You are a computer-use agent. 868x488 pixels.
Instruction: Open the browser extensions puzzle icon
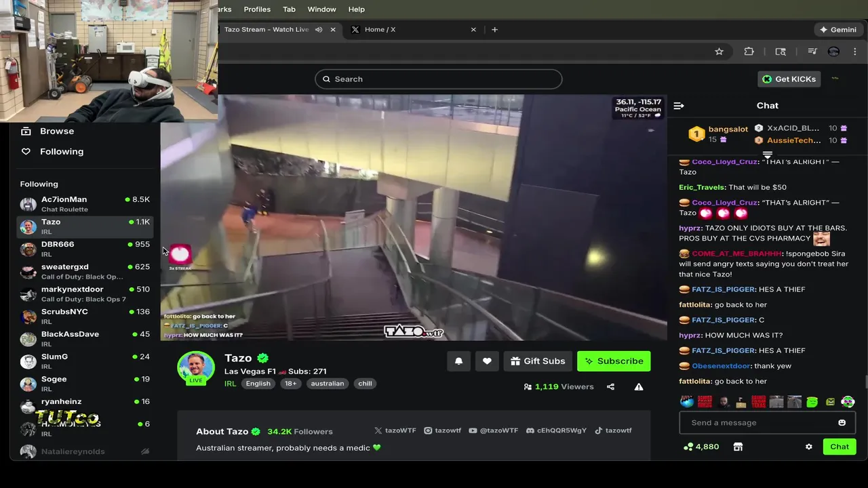[749, 52]
